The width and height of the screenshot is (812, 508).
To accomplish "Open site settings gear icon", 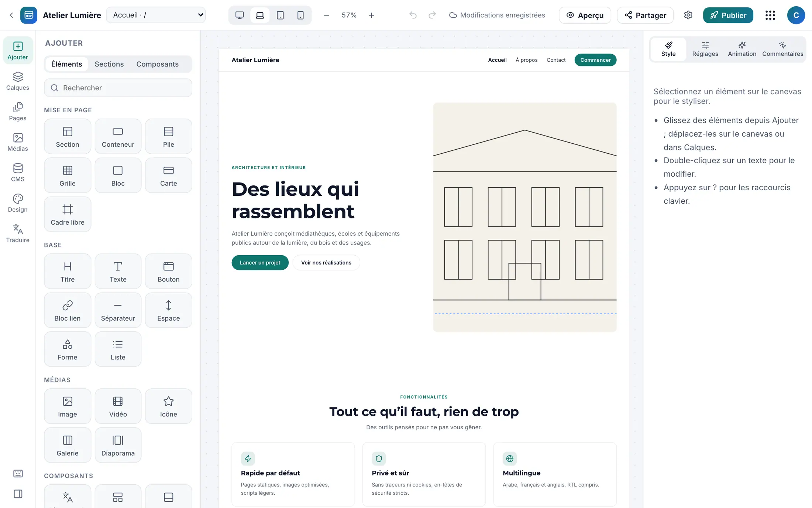I will pyautogui.click(x=688, y=15).
